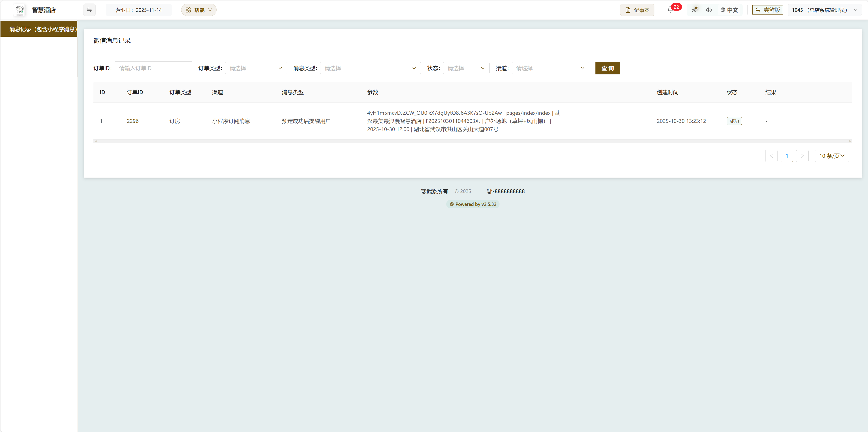Expand the 消息类型 dropdown

(x=370, y=68)
